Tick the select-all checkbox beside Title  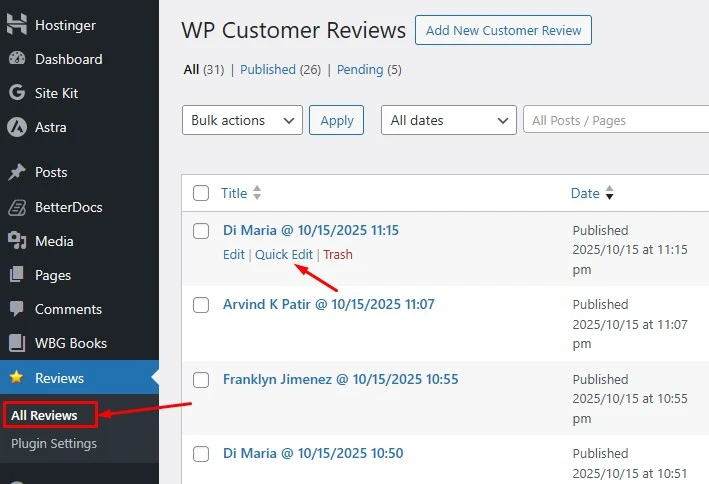point(201,193)
